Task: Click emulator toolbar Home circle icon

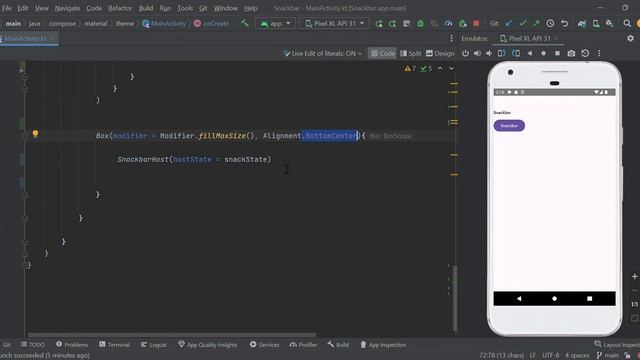Action: [x=543, y=53]
